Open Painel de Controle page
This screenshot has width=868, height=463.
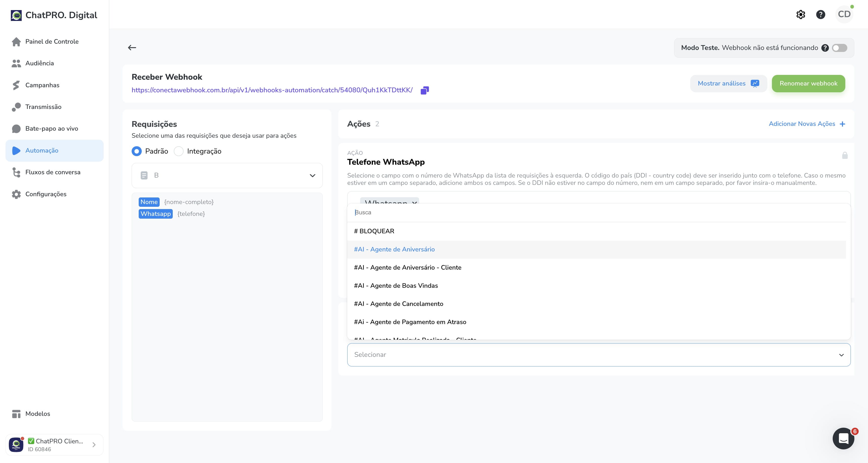click(x=54, y=41)
